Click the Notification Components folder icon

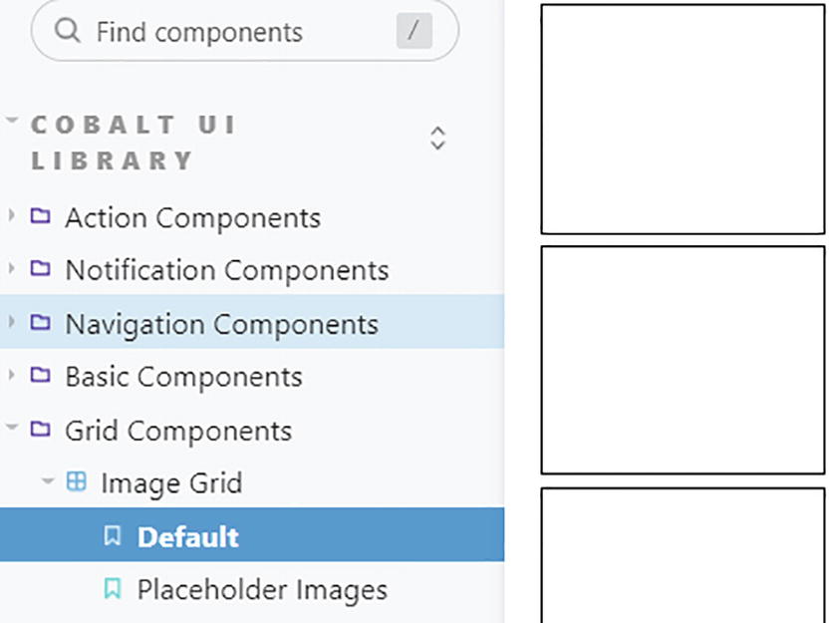coord(40,269)
